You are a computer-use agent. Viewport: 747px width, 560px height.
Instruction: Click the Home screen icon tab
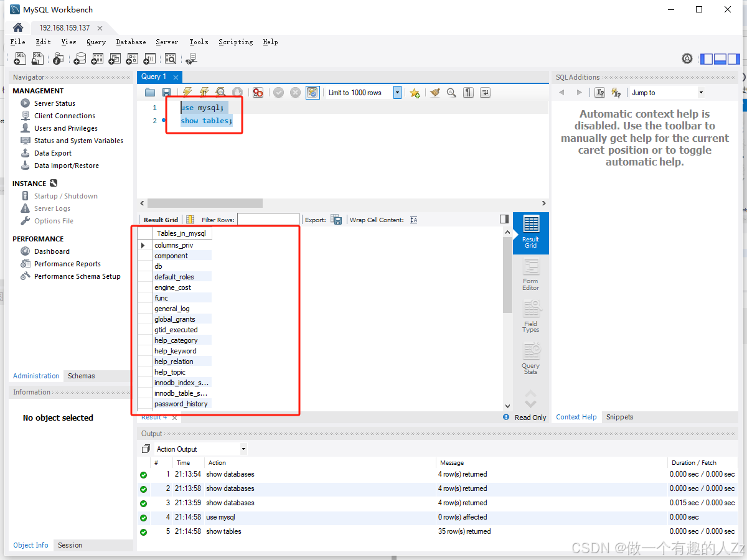[x=18, y=27]
